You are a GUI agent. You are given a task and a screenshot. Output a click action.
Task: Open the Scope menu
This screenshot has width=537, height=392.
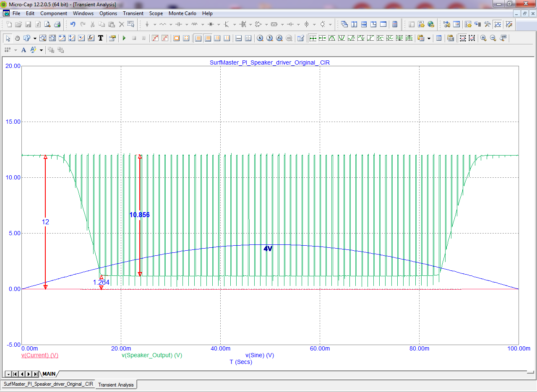[156, 13]
